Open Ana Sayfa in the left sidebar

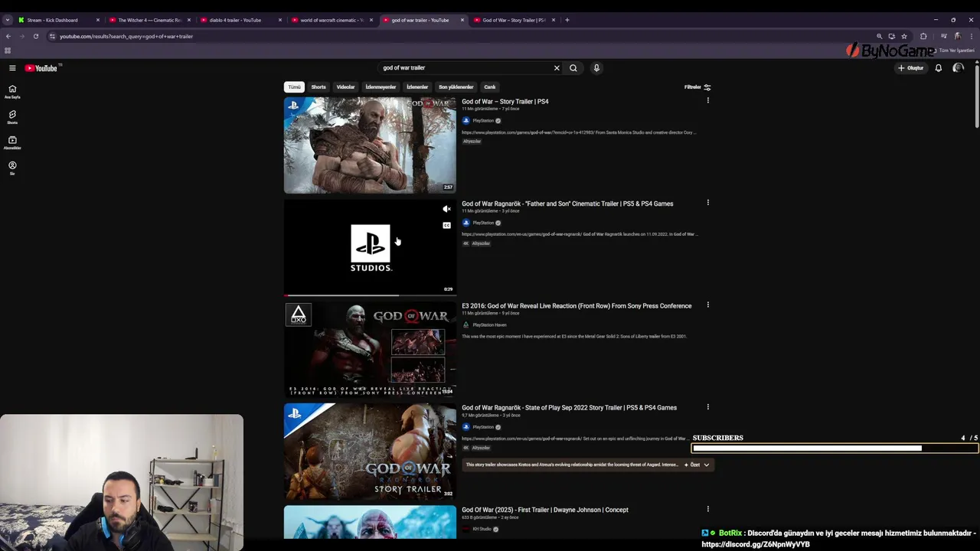pos(12,92)
